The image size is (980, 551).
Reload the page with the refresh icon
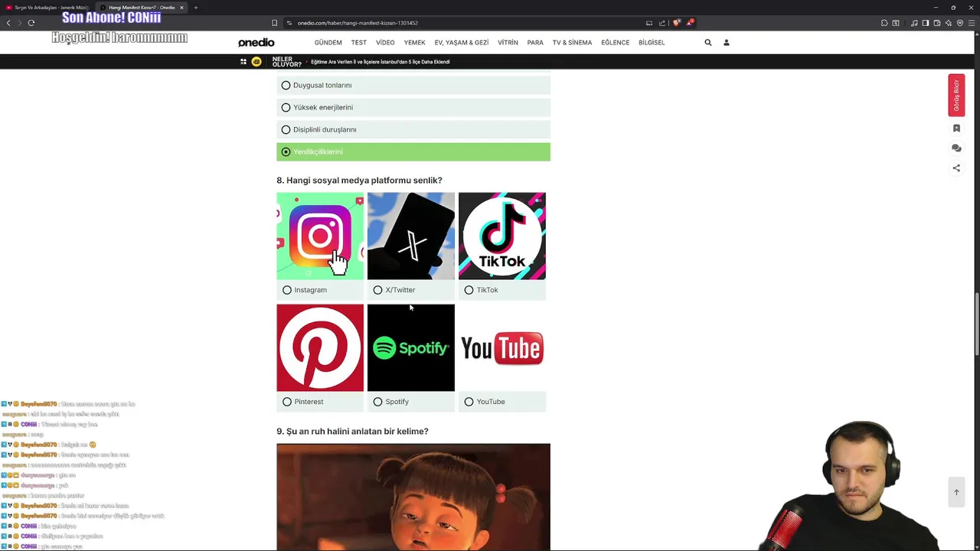pyautogui.click(x=31, y=23)
